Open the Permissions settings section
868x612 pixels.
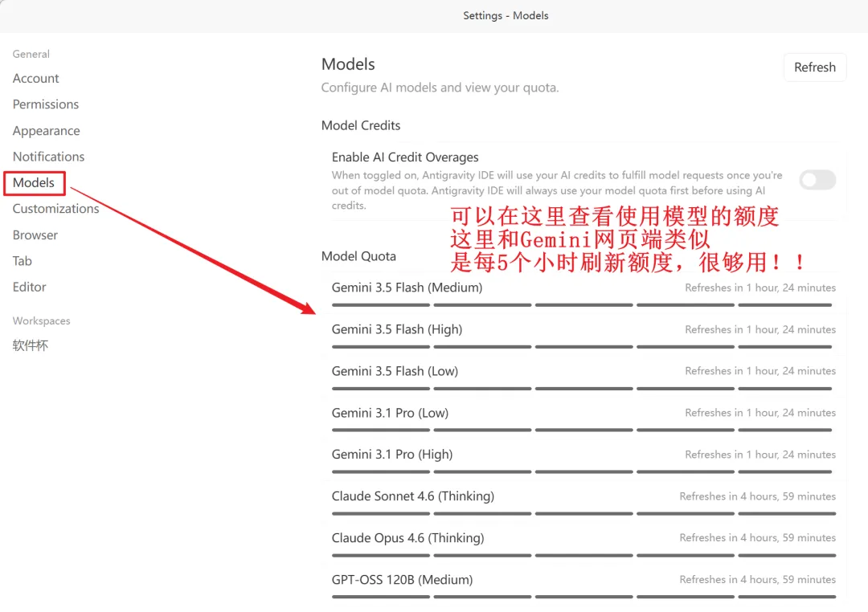coord(45,104)
